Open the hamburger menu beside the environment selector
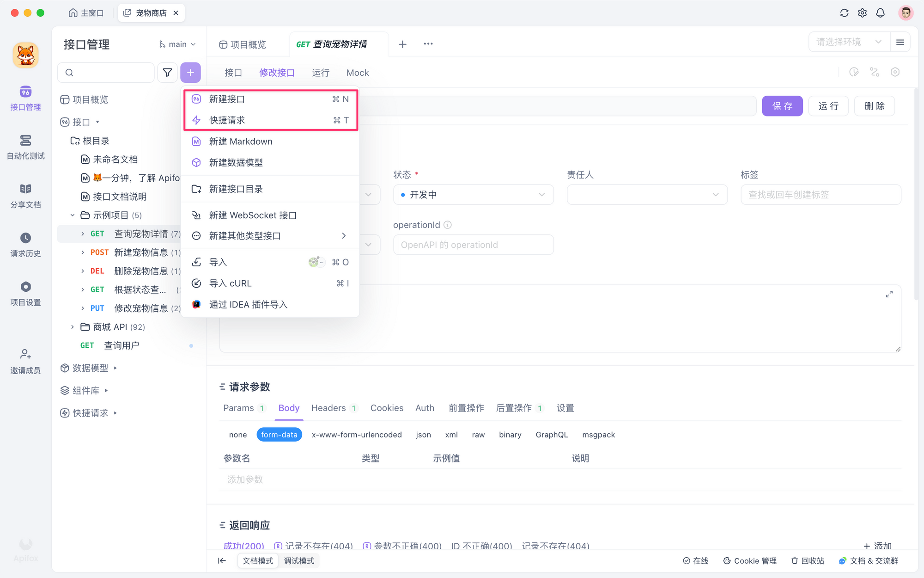Screen dimensions: 924x578 [x=900, y=42]
